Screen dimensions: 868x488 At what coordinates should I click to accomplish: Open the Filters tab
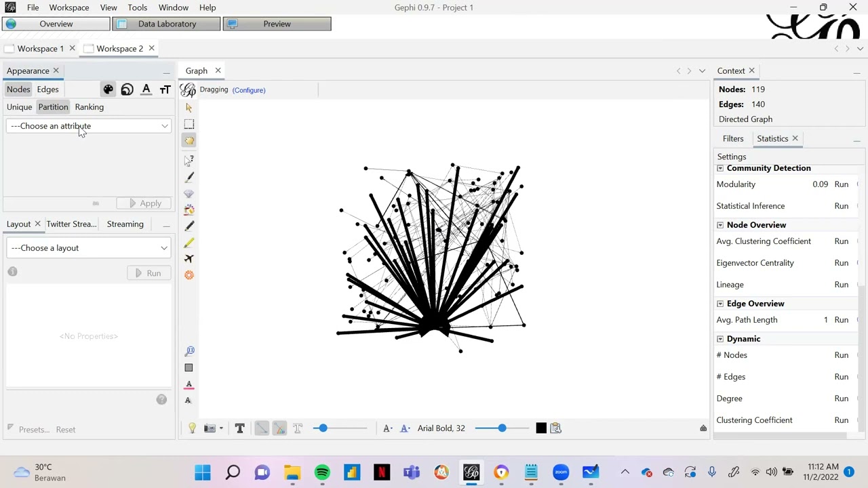[x=733, y=138]
